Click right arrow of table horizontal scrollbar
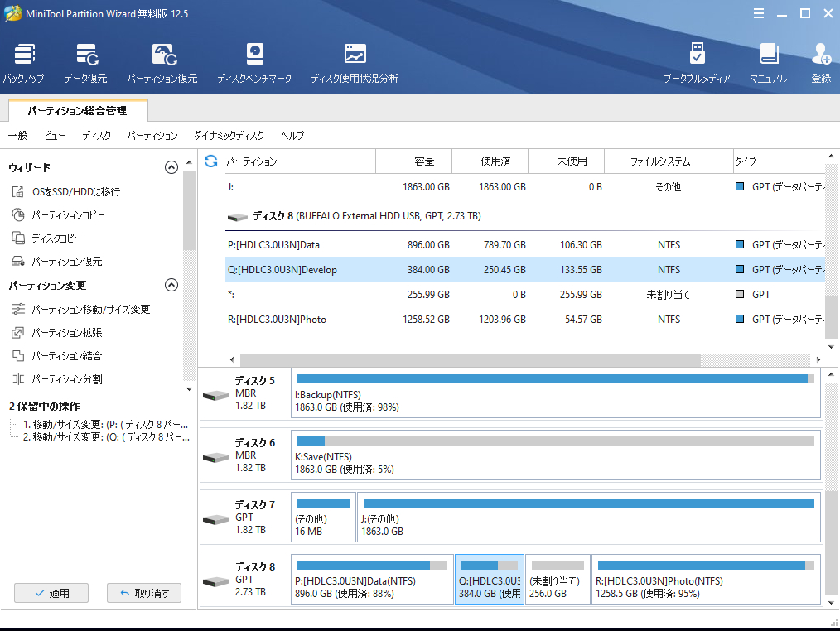840x631 pixels. pos(818,359)
